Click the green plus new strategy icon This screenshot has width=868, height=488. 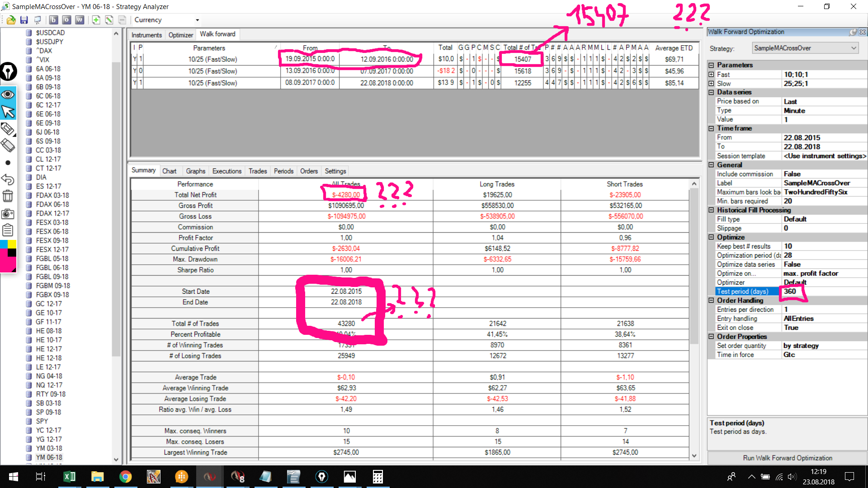pyautogui.click(x=96, y=20)
